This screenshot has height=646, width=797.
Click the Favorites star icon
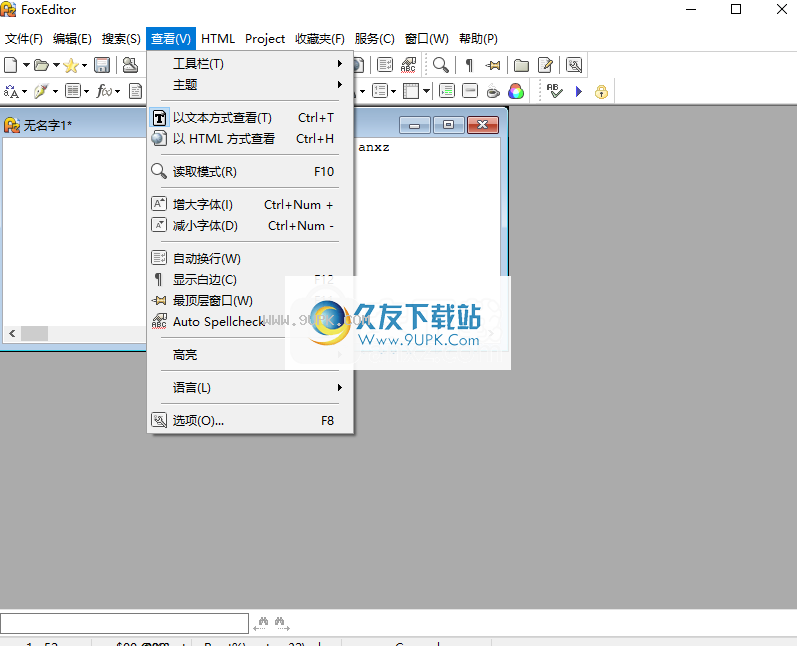tap(71, 65)
